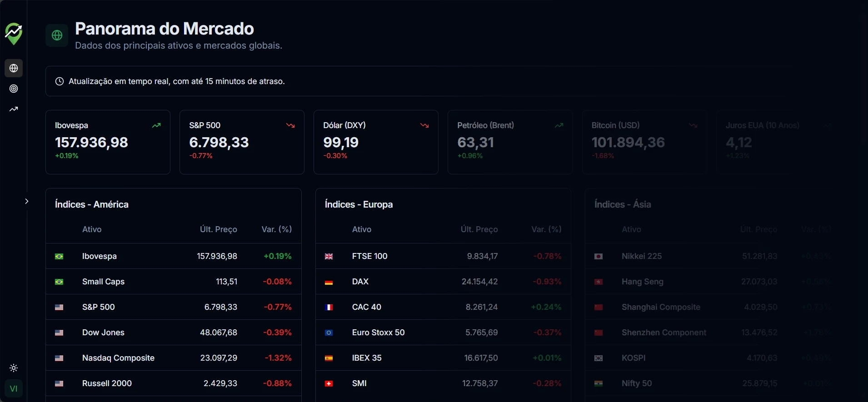868x402 pixels.
Task: Open the trending chart sidebar icon
Action: pyautogui.click(x=14, y=109)
